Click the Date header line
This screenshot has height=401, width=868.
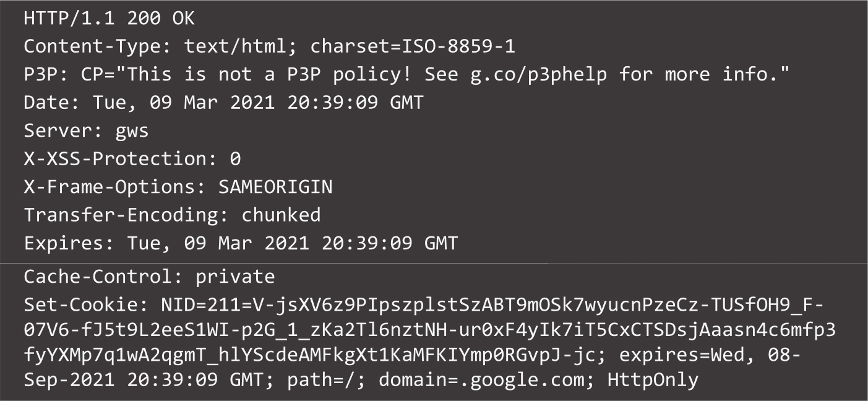(x=223, y=102)
